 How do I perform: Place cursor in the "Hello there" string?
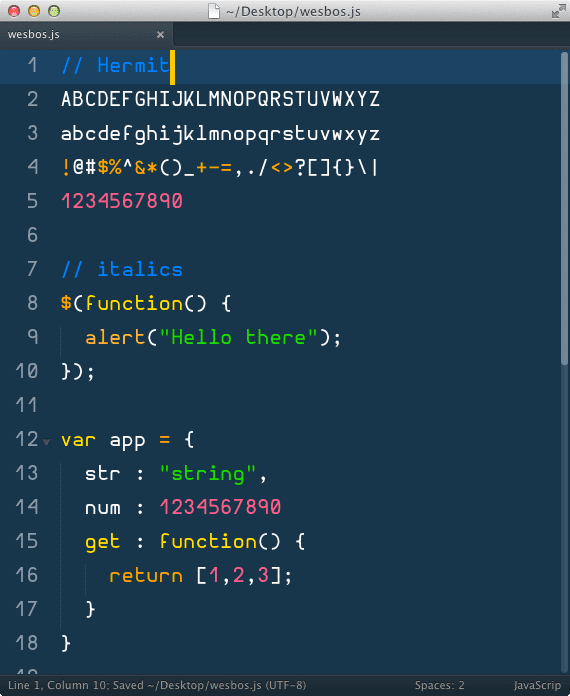click(x=238, y=338)
